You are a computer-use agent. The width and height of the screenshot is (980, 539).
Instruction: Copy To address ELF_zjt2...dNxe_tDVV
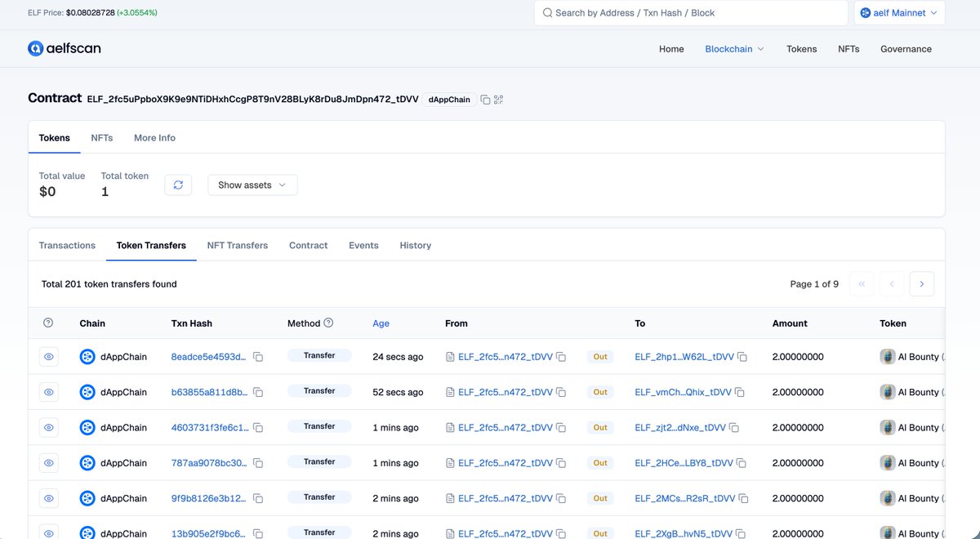(733, 428)
